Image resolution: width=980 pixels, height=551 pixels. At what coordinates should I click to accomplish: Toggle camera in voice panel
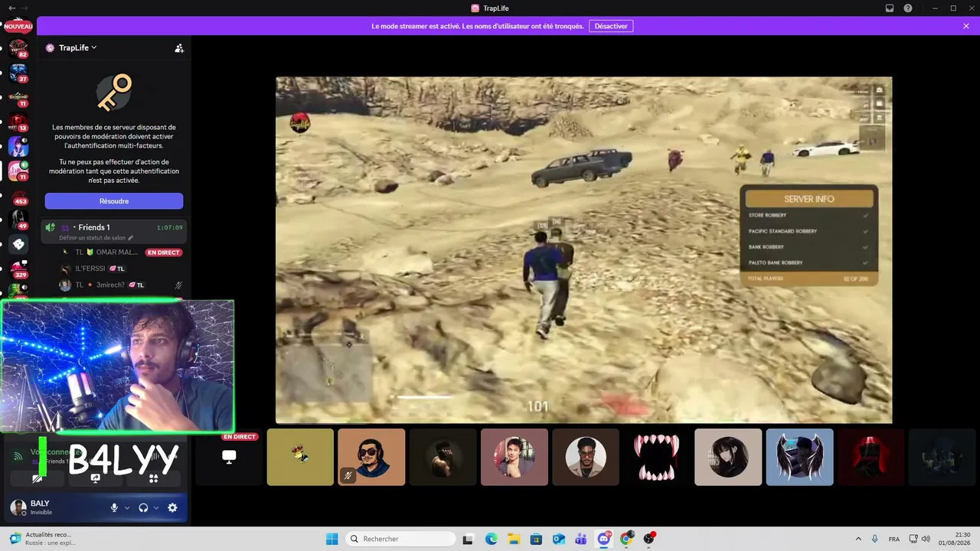point(37,478)
